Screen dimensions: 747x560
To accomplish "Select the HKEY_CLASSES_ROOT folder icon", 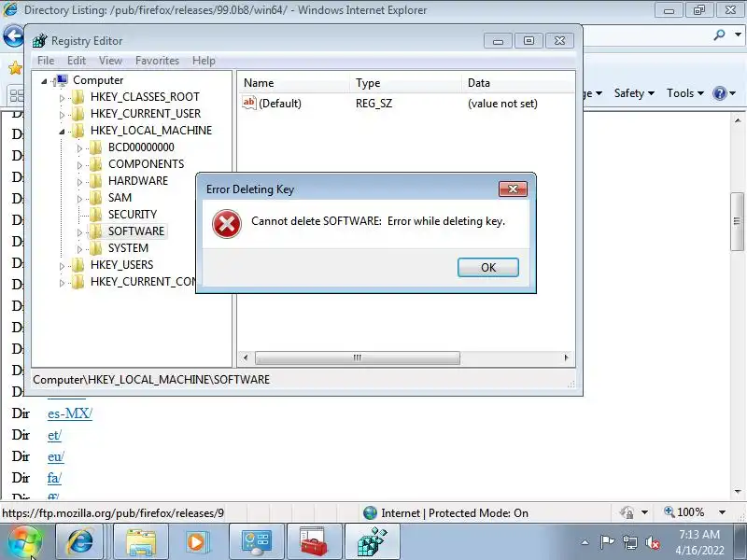I will click(x=78, y=97).
